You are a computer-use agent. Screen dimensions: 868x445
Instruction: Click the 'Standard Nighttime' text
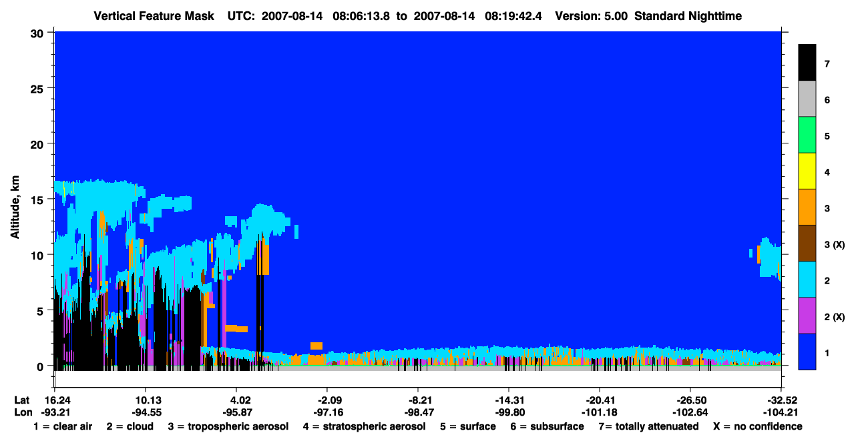(689, 16)
